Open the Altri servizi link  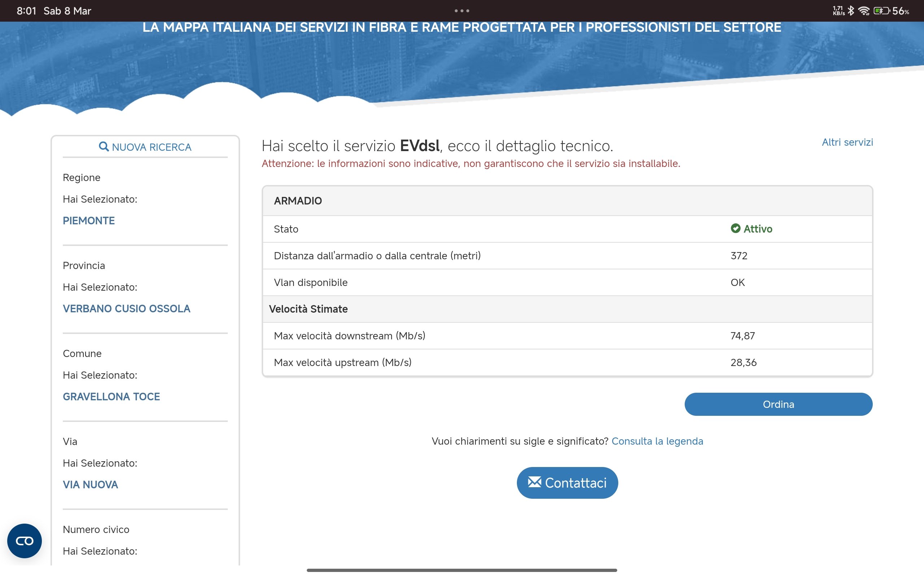coord(847,142)
